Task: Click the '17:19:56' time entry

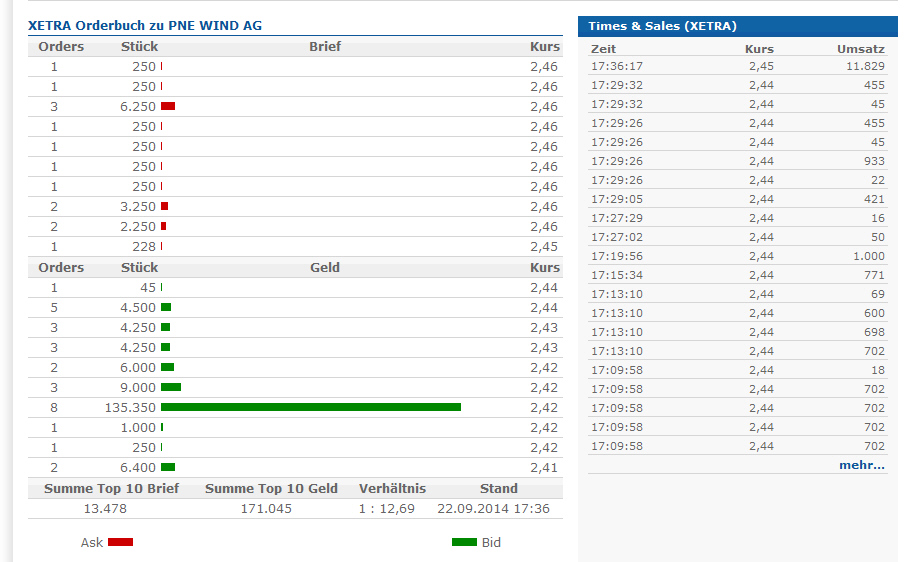Action: (x=617, y=256)
